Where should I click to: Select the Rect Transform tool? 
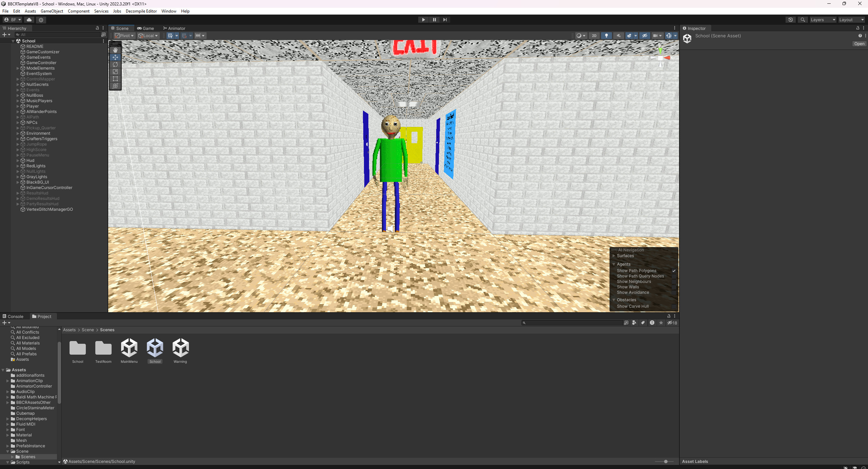click(x=115, y=79)
